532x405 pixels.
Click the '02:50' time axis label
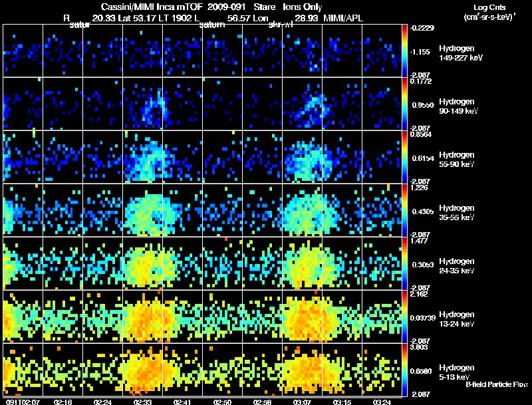[x=222, y=402]
